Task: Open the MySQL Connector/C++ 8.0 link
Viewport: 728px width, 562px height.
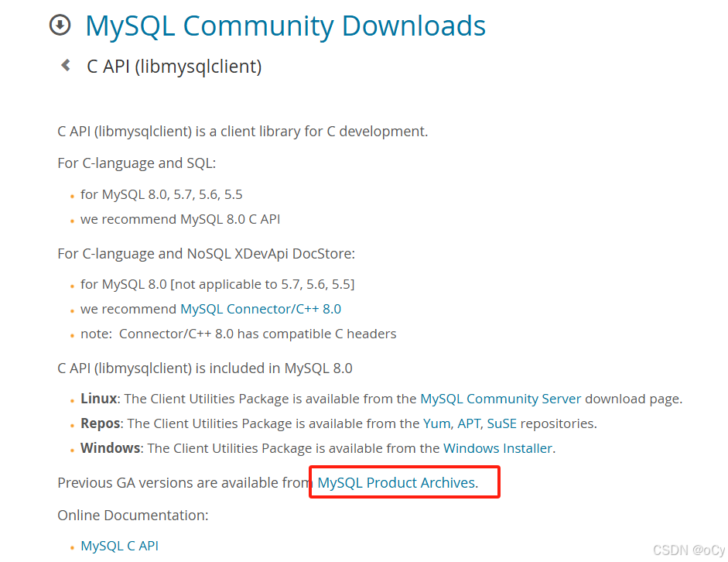Action: pyautogui.click(x=261, y=309)
